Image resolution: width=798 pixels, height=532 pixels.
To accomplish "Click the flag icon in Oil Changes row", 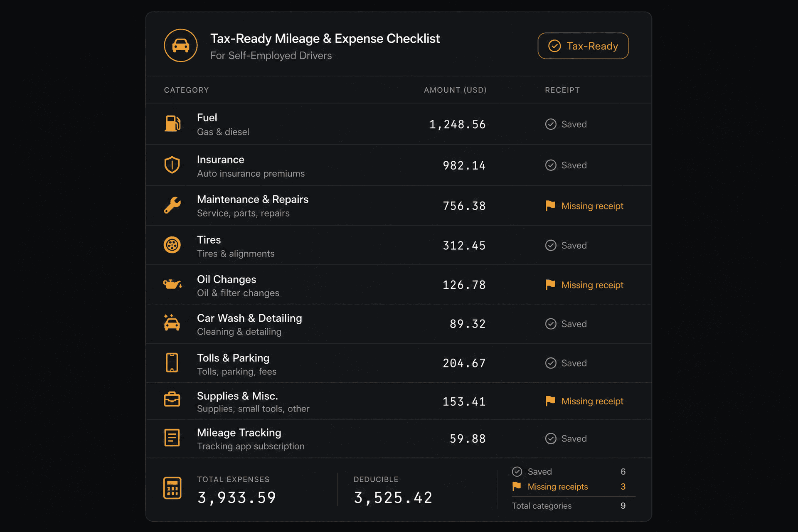I will [550, 285].
